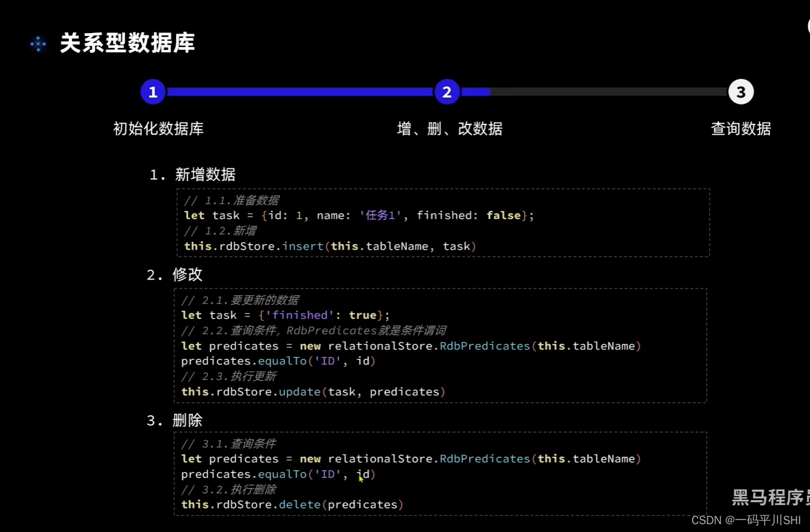810x532 pixels.
Task: Click the heading 1. 新增数据
Action: (192, 174)
